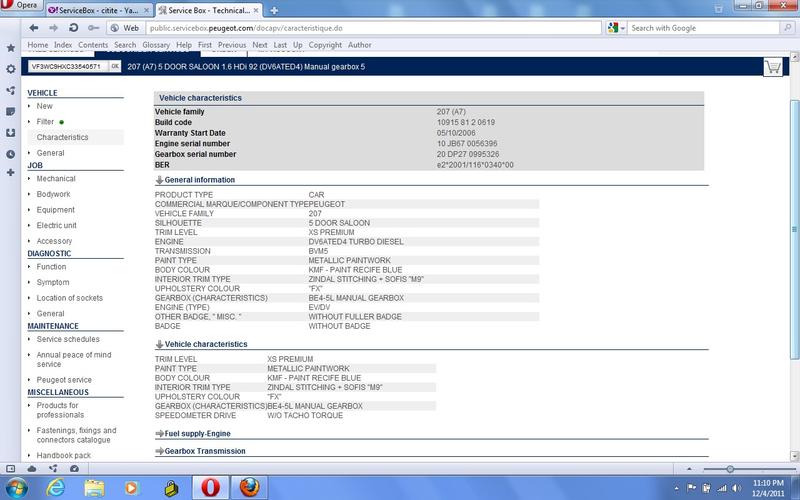This screenshot has width=800, height=500.
Task: Open Electric unit link
Action: click(x=56, y=226)
